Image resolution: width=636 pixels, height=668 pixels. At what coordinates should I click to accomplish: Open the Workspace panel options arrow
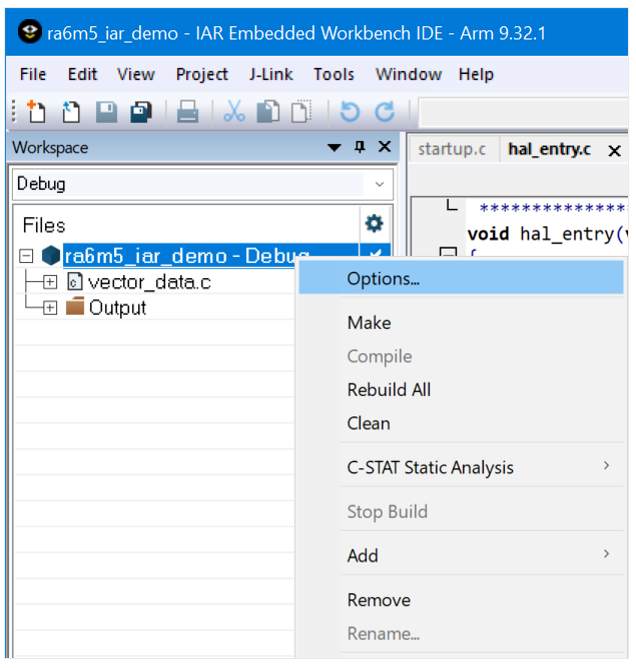point(334,148)
